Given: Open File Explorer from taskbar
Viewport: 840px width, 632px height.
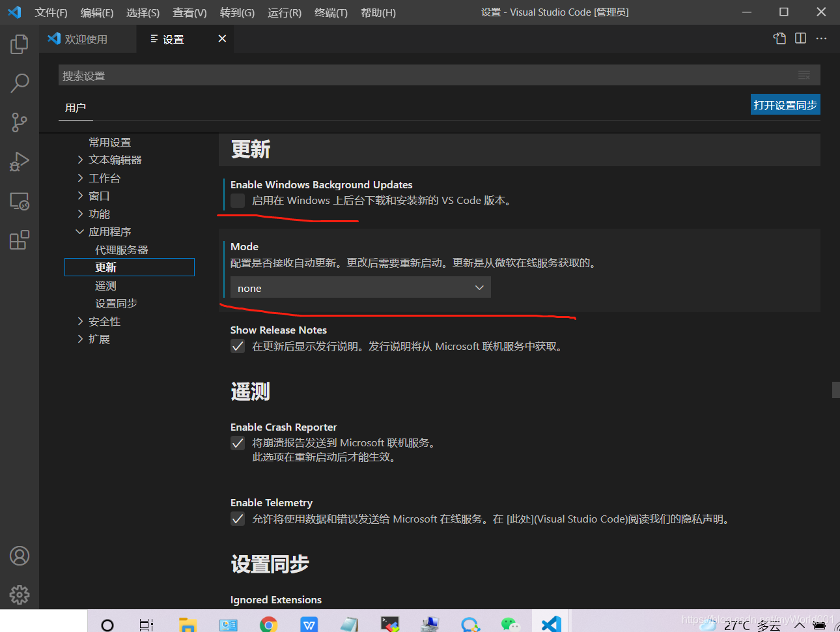Looking at the screenshot, I should [188, 625].
